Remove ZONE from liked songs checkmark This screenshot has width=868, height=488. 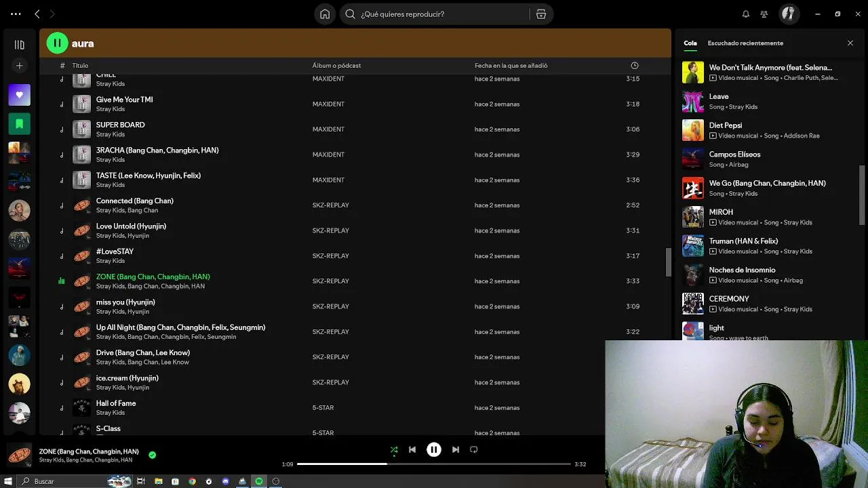pos(152,455)
